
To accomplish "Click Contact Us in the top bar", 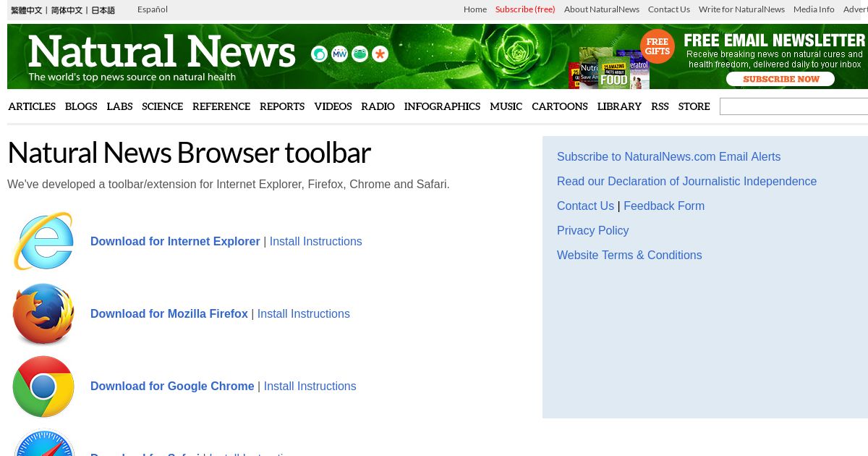I will click(x=669, y=9).
